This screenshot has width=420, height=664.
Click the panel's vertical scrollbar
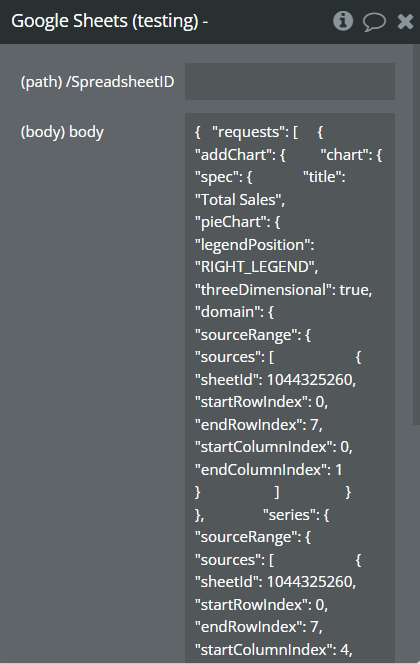(x=416, y=233)
